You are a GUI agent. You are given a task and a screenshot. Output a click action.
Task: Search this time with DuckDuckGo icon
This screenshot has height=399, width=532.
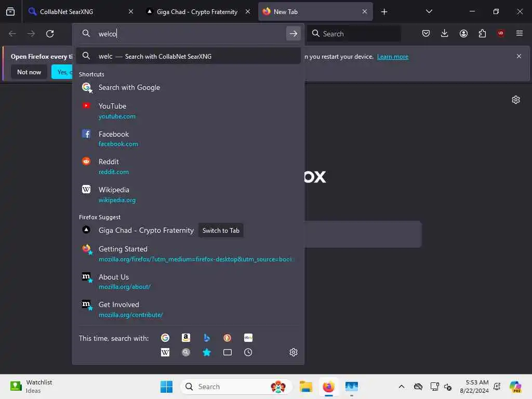point(228,338)
